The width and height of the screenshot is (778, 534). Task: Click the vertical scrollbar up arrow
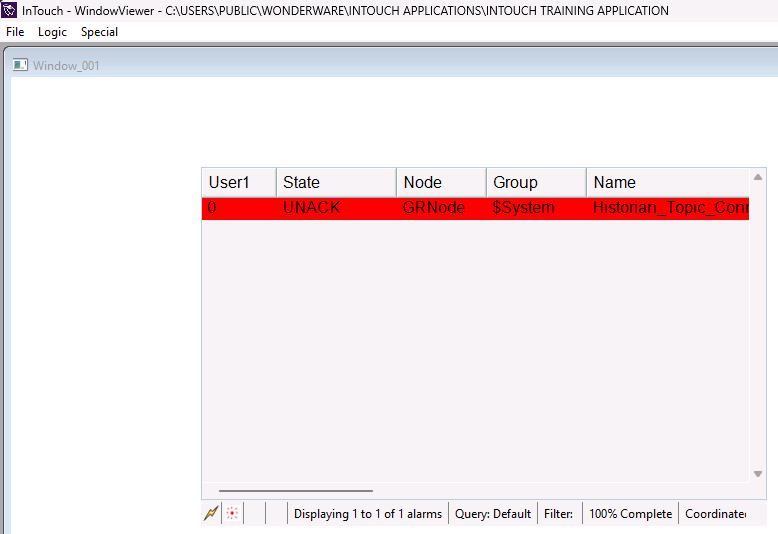tap(758, 177)
